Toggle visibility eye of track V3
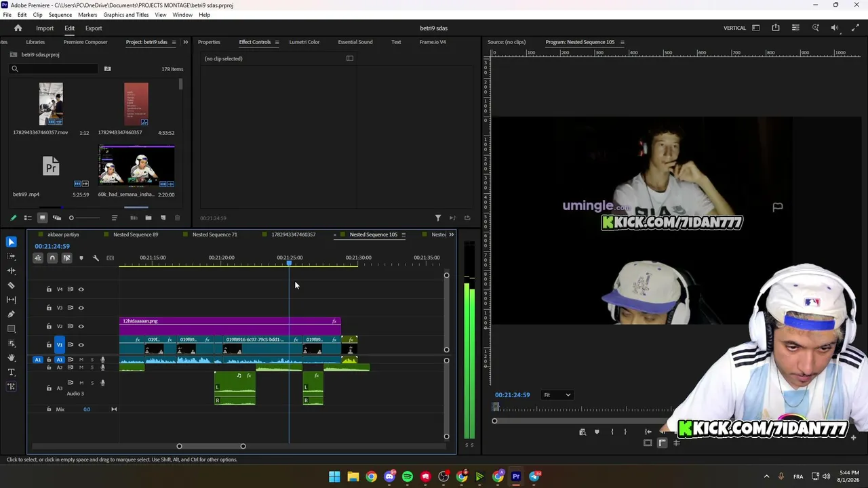The width and height of the screenshot is (868, 488). [x=81, y=308]
